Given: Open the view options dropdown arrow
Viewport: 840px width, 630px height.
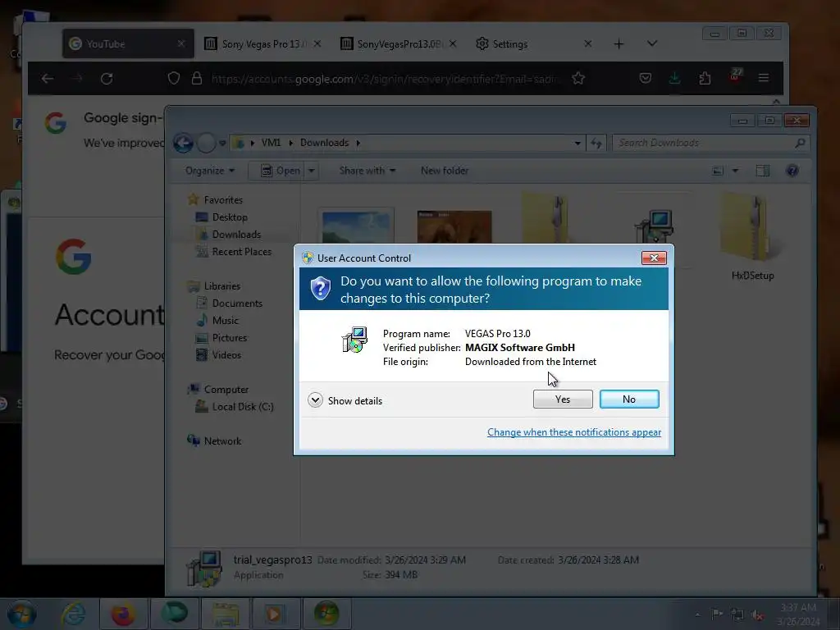Looking at the screenshot, I should point(735,171).
